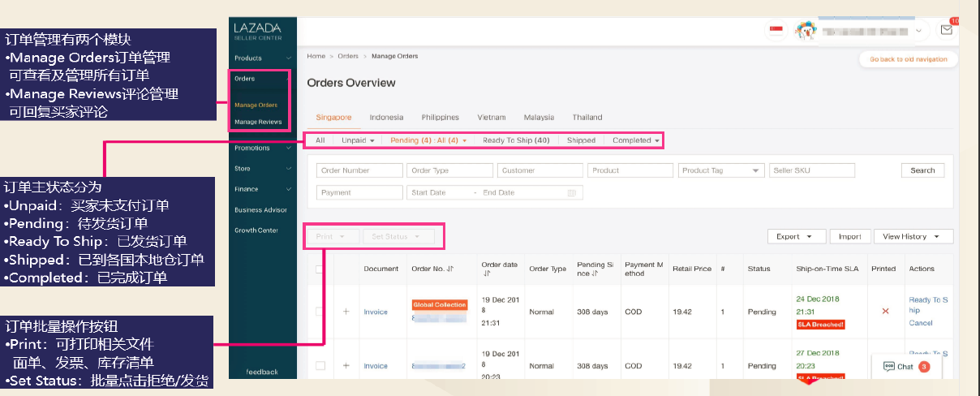
Task: Cancel the first pending order
Action: [921, 323]
